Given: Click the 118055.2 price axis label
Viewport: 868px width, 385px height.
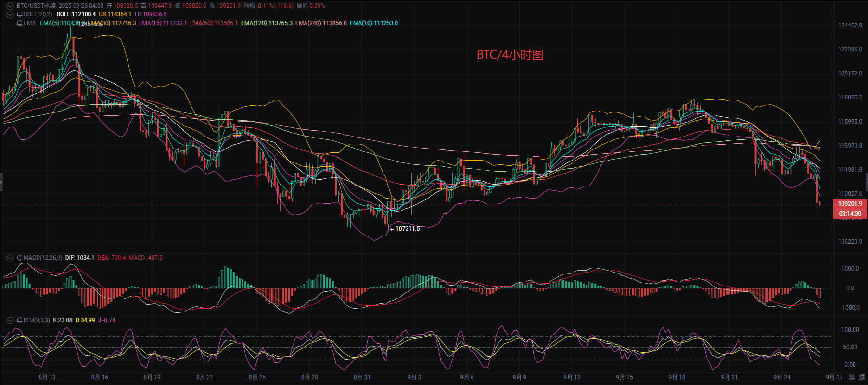Looking at the screenshot, I should click(850, 98).
